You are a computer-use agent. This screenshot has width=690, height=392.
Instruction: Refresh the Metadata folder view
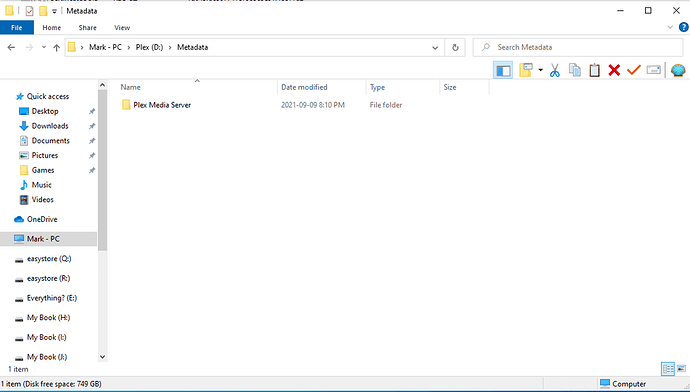tap(455, 48)
